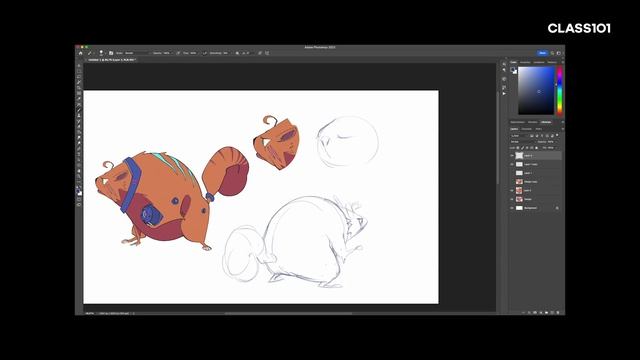Click the zoom percentage in the status bar
Image resolution: width=640 pixels, height=360 pixels.
point(89,313)
